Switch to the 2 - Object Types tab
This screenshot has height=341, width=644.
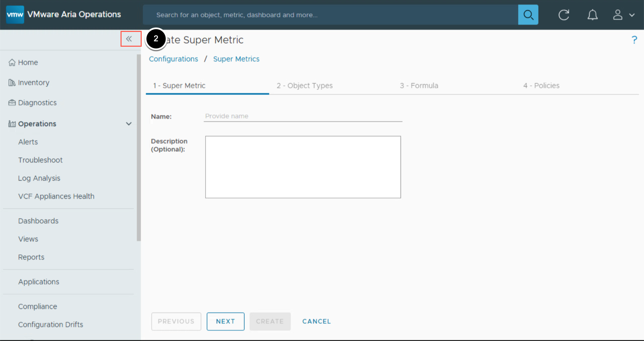click(305, 86)
